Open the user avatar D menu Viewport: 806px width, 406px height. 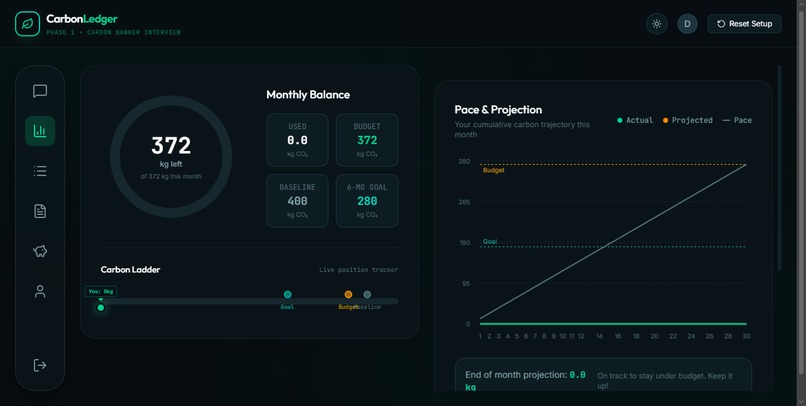[x=687, y=24]
